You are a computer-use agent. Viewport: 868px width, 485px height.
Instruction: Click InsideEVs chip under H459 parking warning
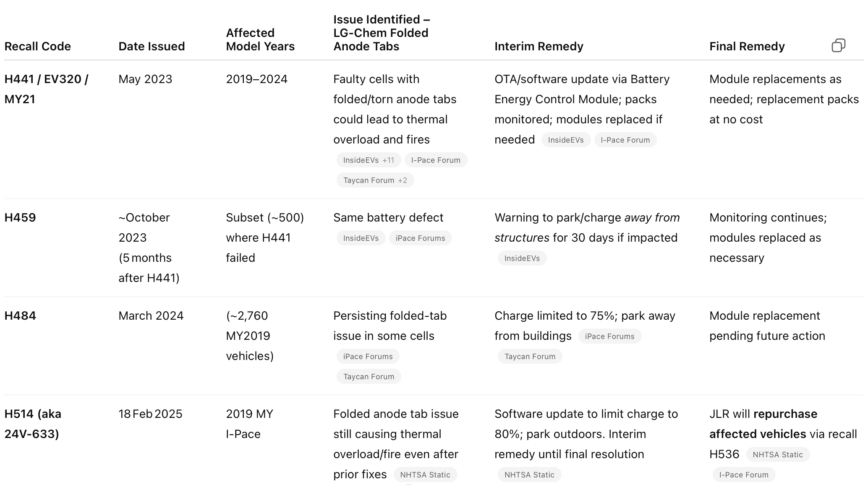tap(522, 258)
